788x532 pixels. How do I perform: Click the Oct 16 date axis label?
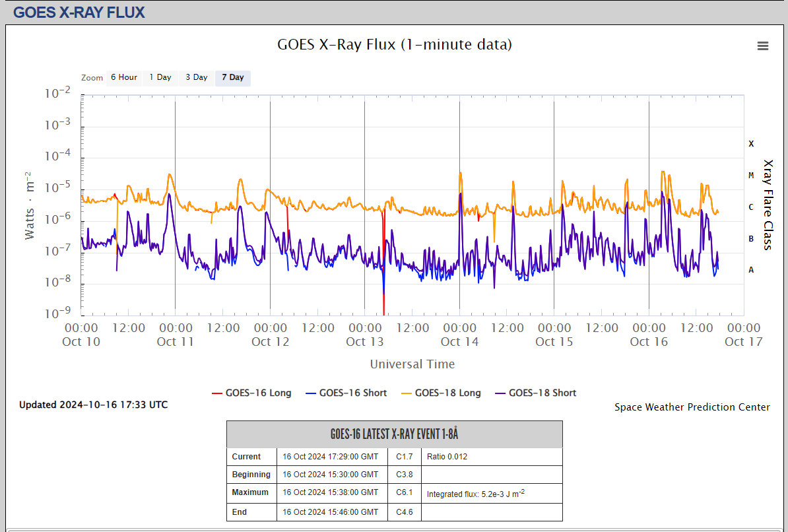tap(649, 341)
